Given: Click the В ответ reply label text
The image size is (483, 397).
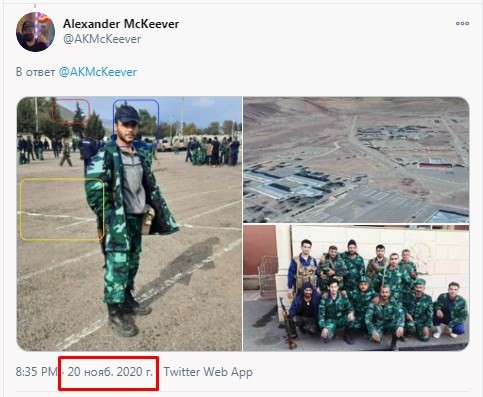Looking at the screenshot, I should click(x=35, y=72).
